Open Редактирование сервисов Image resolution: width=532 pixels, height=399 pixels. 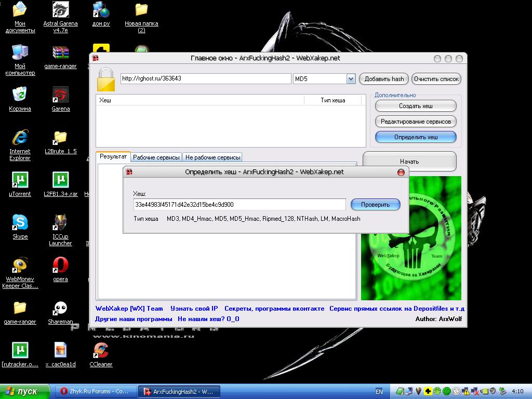tap(416, 122)
